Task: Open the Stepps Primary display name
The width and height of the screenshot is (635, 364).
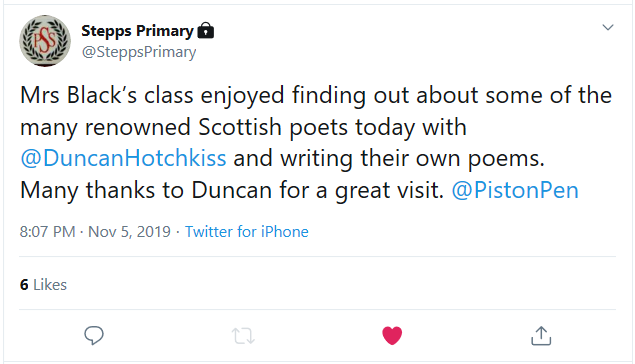Action: (x=137, y=31)
